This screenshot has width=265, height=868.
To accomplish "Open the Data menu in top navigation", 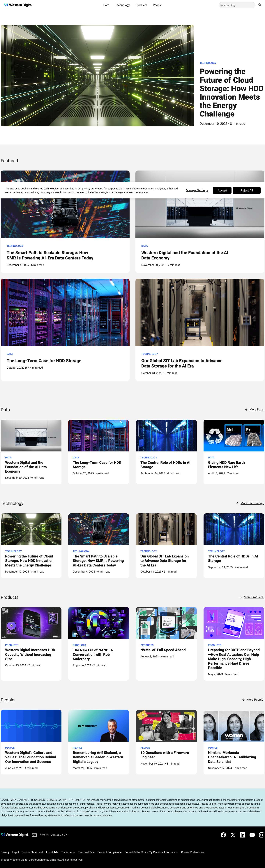I will coord(106,5).
